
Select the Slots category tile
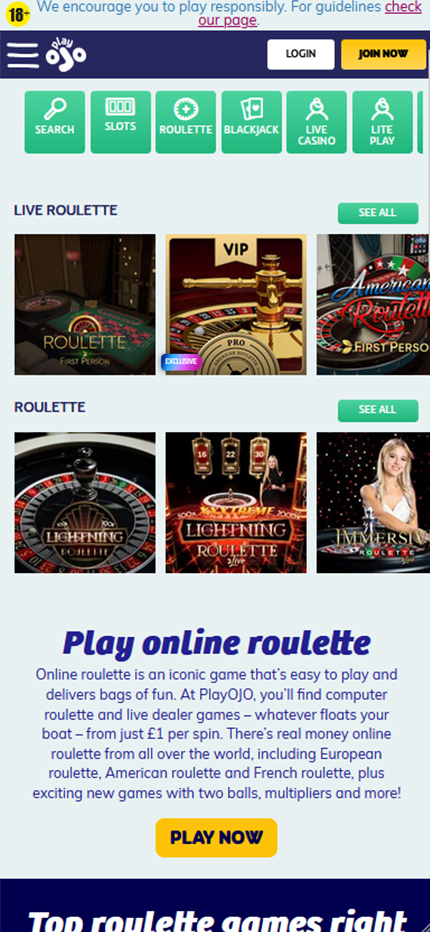[x=121, y=122]
